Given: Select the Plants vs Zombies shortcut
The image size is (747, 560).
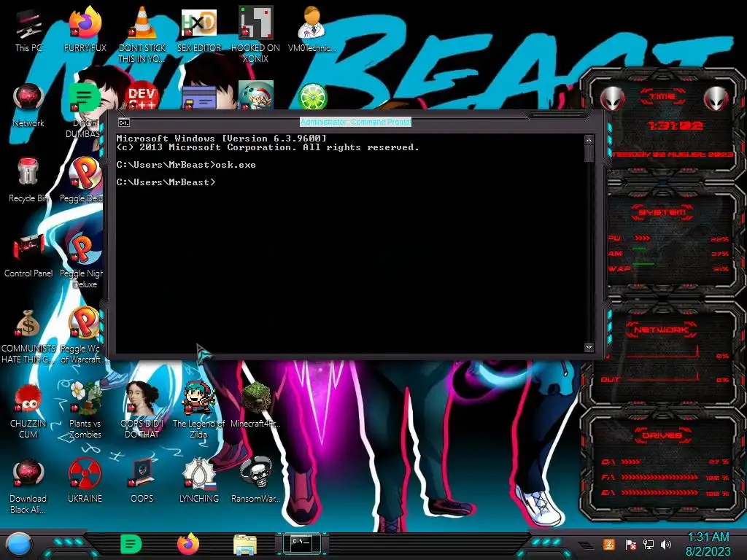Looking at the screenshot, I should (85, 410).
